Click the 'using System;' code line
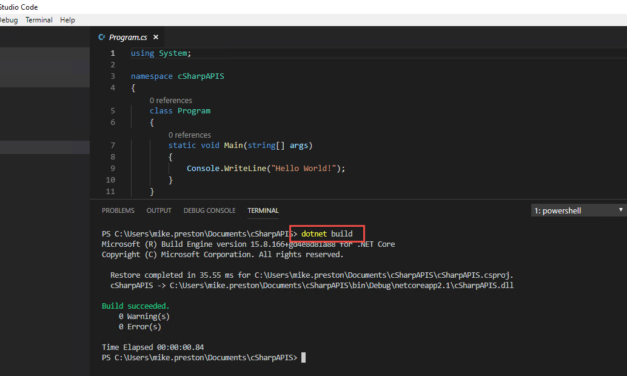Image resolution: width=627 pixels, height=376 pixels. click(x=161, y=53)
